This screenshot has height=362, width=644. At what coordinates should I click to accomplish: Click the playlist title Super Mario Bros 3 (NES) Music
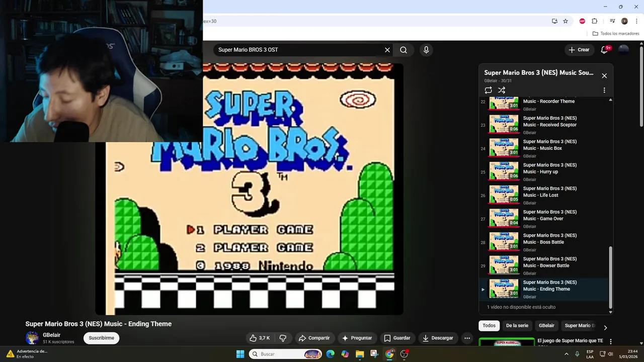[538, 73]
